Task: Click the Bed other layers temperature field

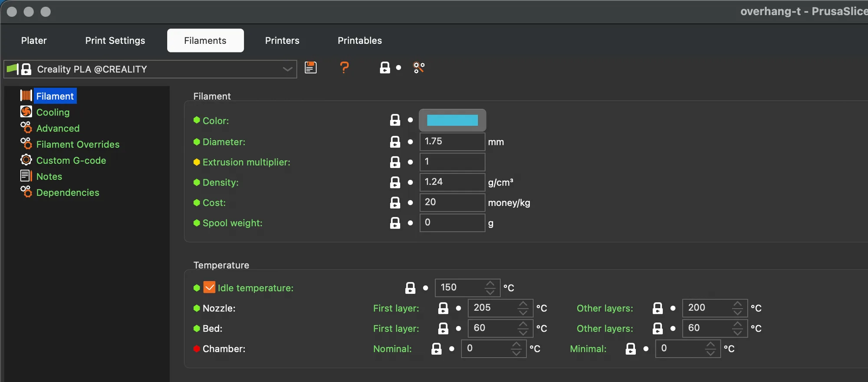Action: click(714, 328)
